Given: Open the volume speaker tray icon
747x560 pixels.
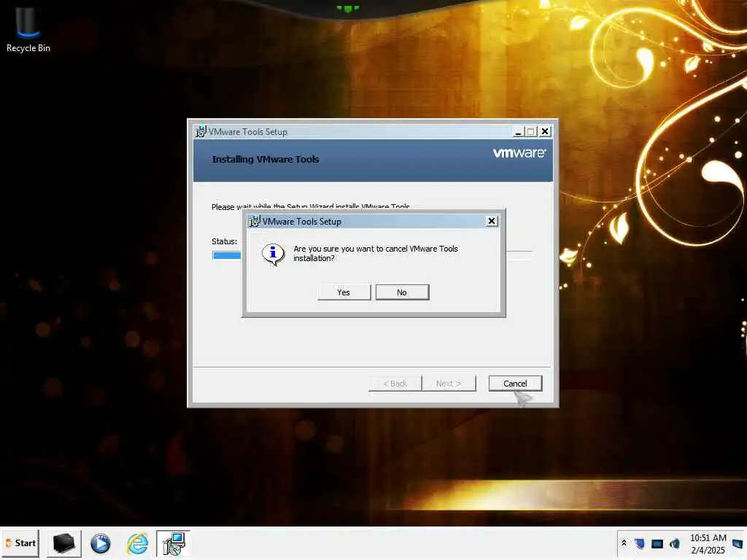Looking at the screenshot, I should click(675, 543).
